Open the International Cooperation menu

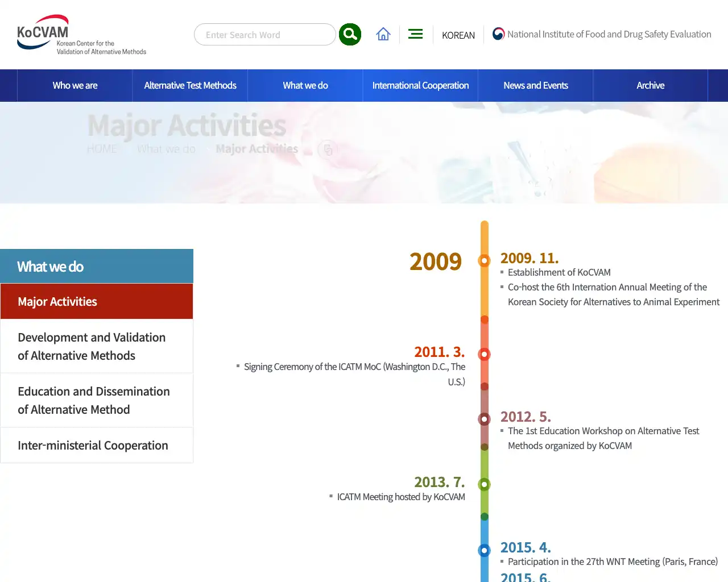pos(420,85)
